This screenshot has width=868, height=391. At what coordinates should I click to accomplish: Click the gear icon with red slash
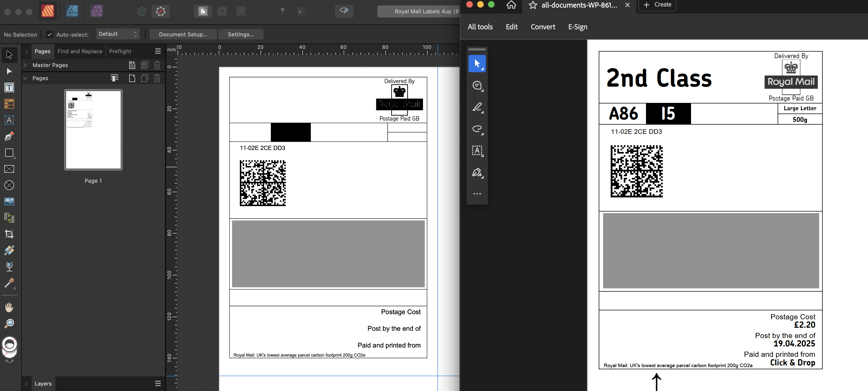(x=161, y=11)
